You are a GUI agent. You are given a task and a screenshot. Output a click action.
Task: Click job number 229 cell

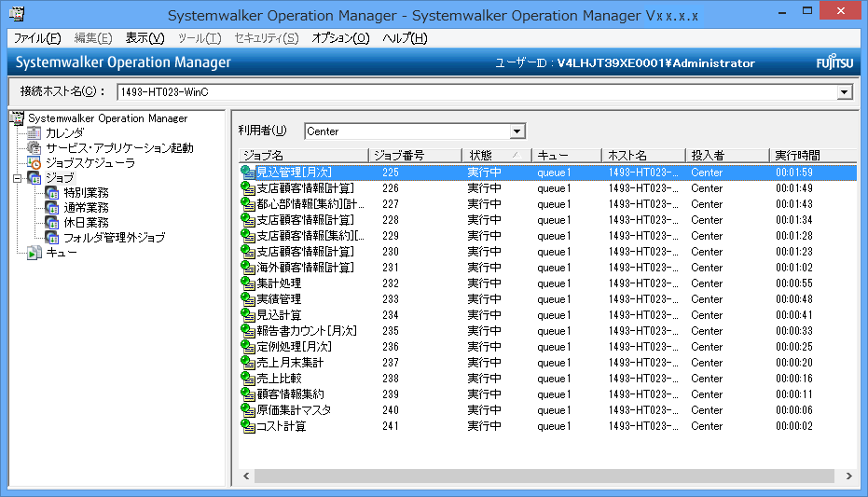click(391, 236)
